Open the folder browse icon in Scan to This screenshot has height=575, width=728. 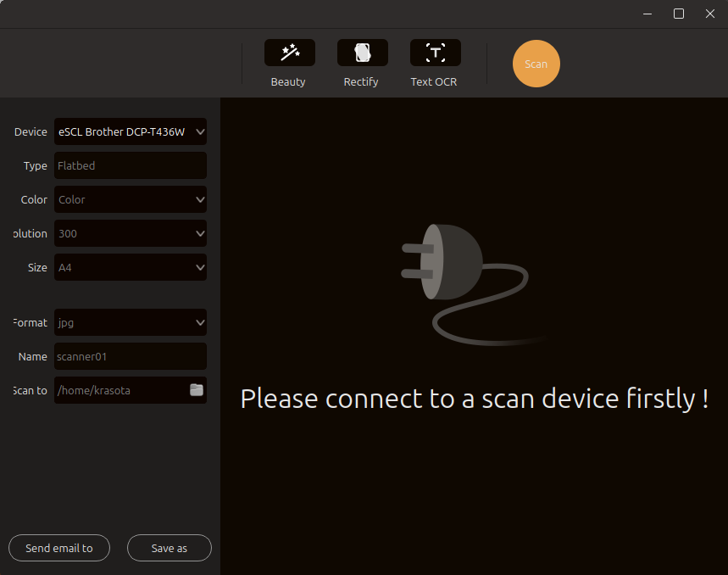197,390
